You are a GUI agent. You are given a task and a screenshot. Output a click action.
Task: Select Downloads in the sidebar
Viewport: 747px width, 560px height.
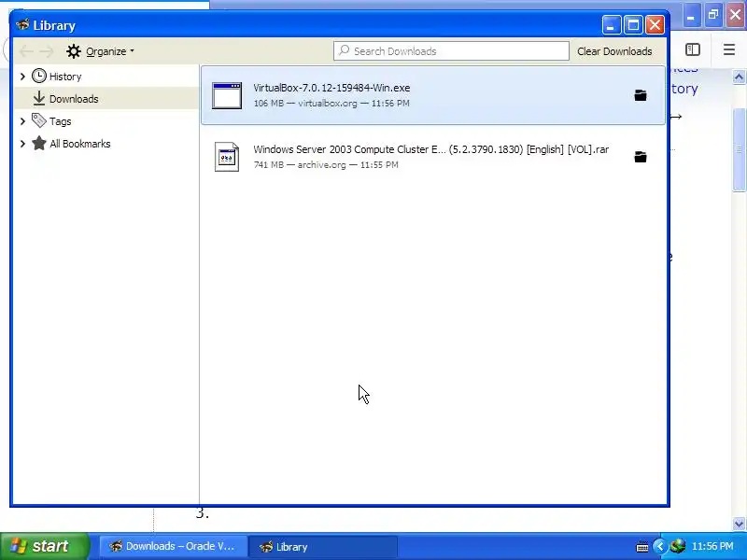pyautogui.click(x=106, y=99)
